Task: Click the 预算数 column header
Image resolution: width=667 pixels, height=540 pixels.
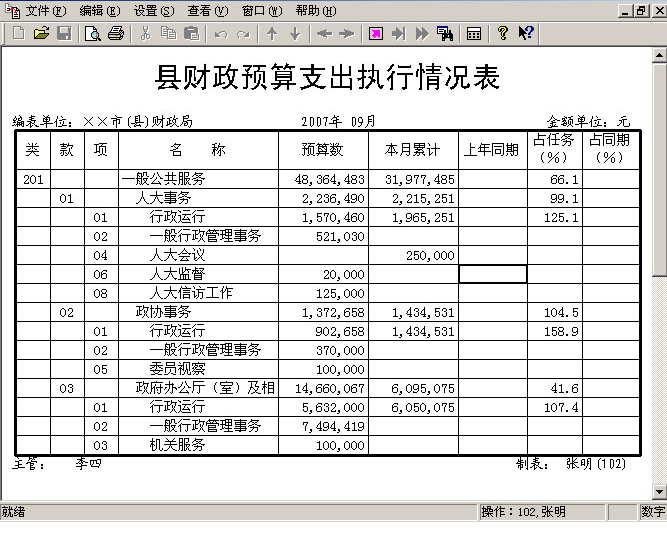Action: click(323, 150)
